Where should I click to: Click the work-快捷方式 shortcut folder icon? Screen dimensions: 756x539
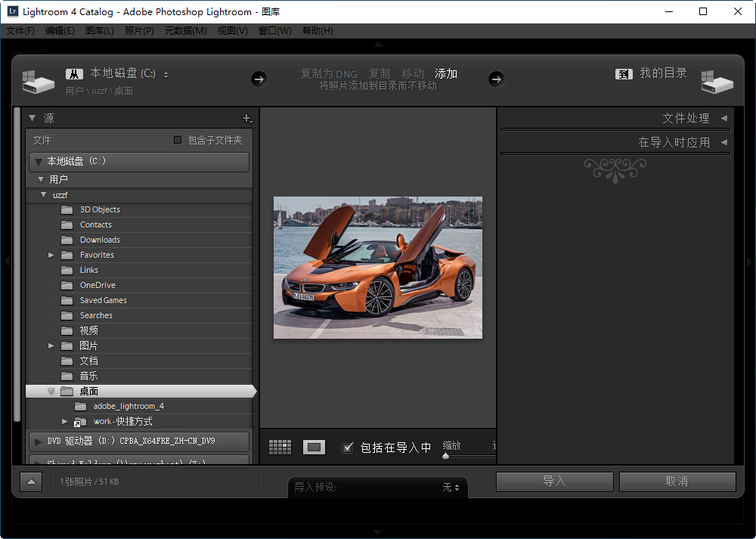[80, 422]
